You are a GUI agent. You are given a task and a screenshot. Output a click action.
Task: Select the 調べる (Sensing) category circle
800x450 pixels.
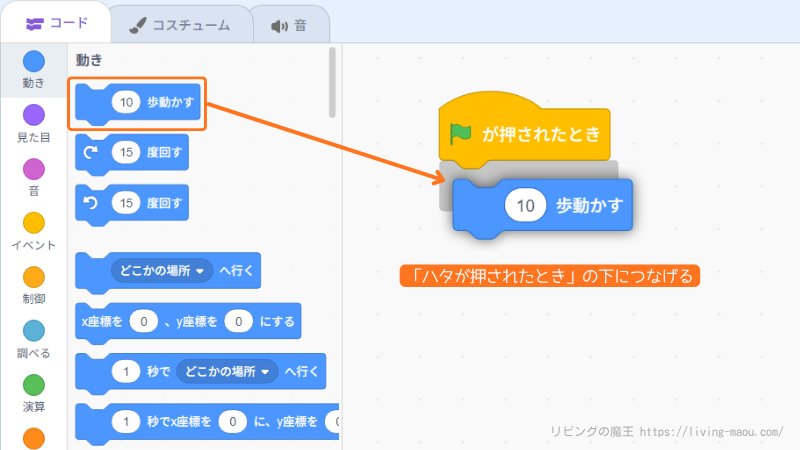click(x=34, y=331)
